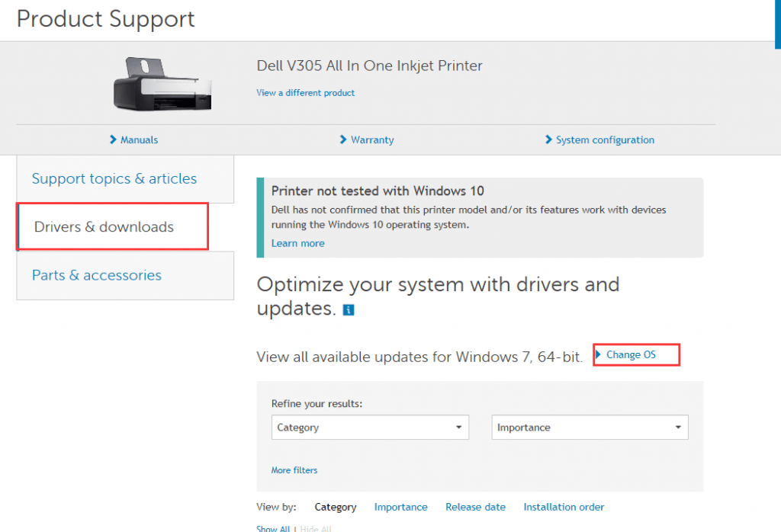
Task: Open the Parts & accessories section
Action: coord(96,275)
